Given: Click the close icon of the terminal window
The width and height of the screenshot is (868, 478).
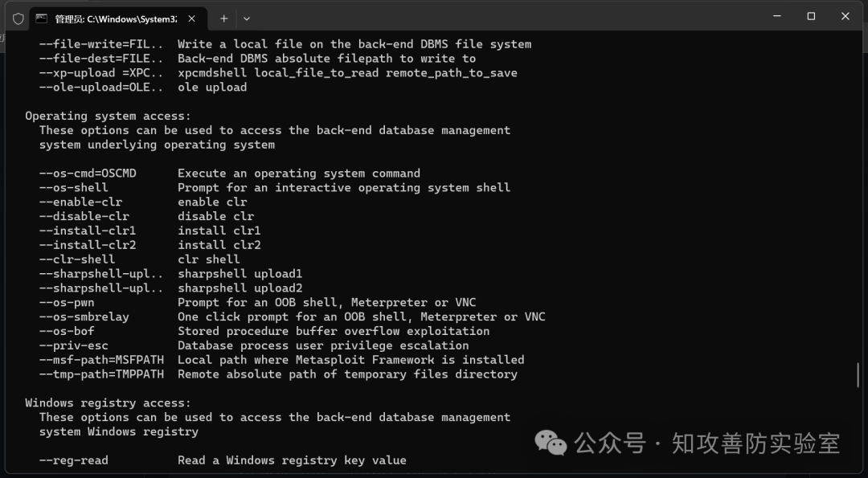Looking at the screenshot, I should pos(846,16).
